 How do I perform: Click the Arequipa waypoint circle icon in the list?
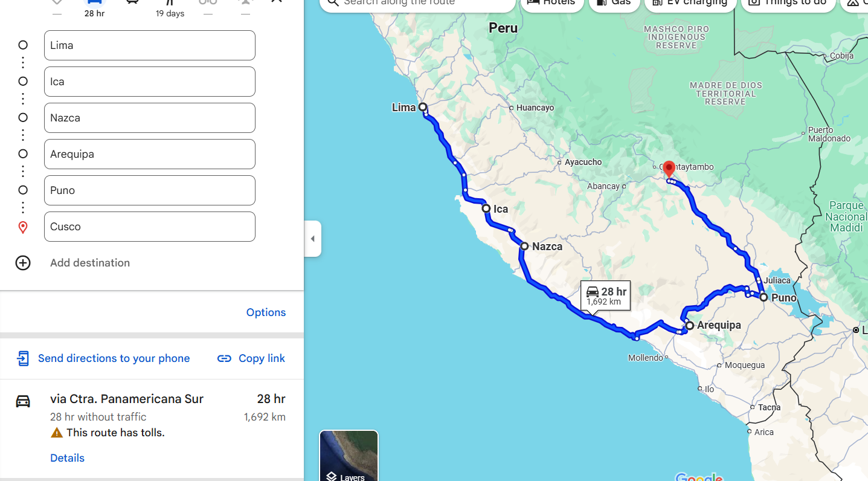[x=23, y=154]
